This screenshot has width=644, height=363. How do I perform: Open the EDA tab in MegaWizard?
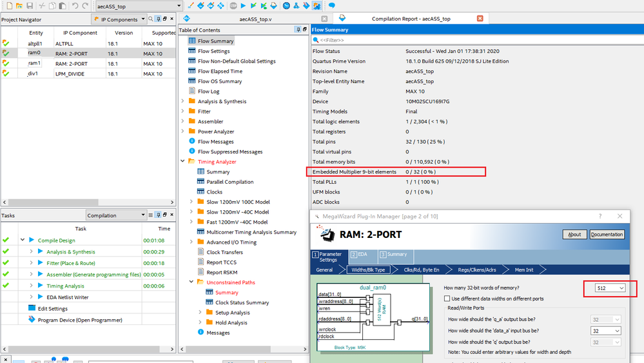[x=362, y=257]
